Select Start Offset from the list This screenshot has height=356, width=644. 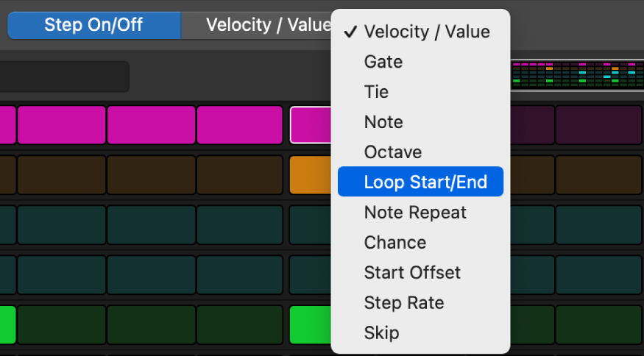pos(412,273)
